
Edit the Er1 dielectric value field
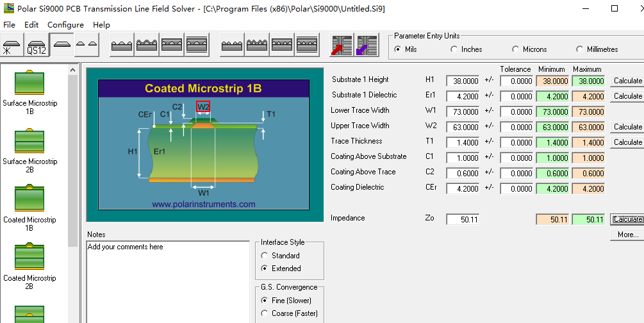463,96
